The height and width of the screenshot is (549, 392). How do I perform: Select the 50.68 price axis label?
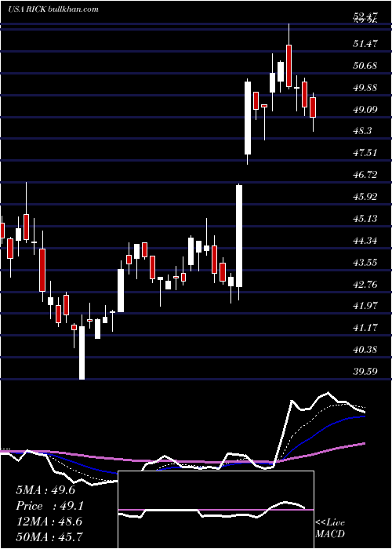(366, 65)
